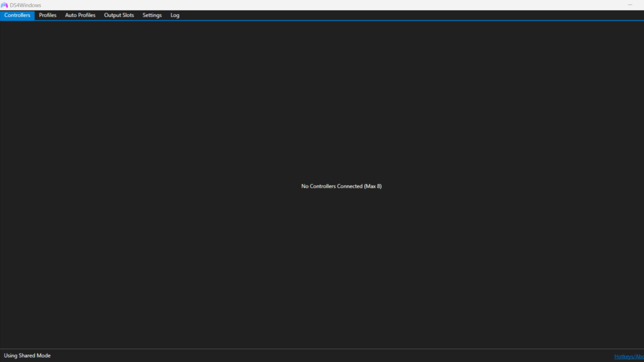Show the Log tab
This screenshot has width=644, height=362.
(x=175, y=15)
